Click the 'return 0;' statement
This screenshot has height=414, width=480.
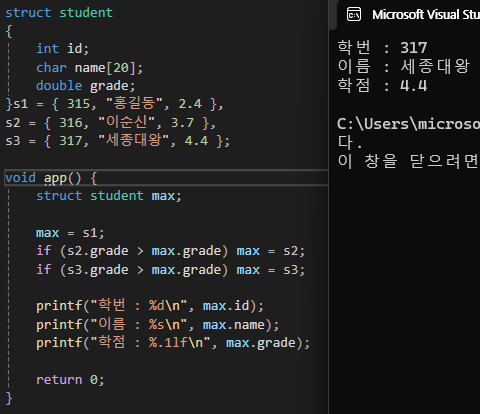click(70, 380)
